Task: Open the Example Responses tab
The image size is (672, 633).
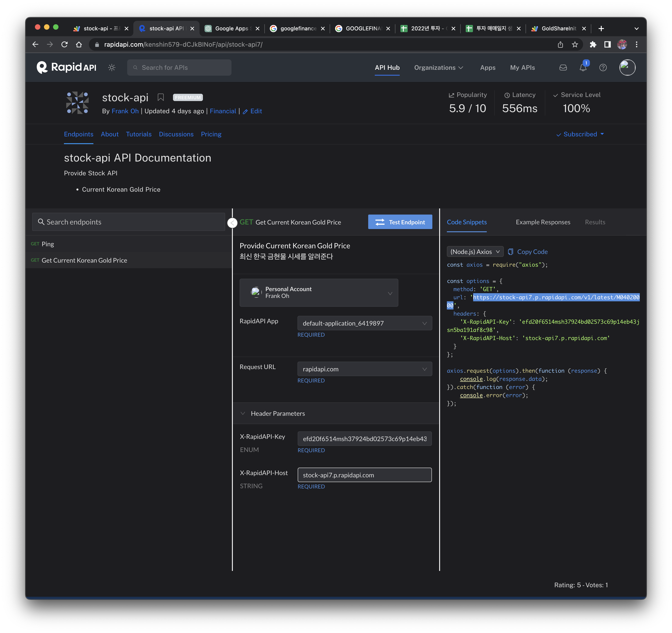Action: [x=543, y=222]
